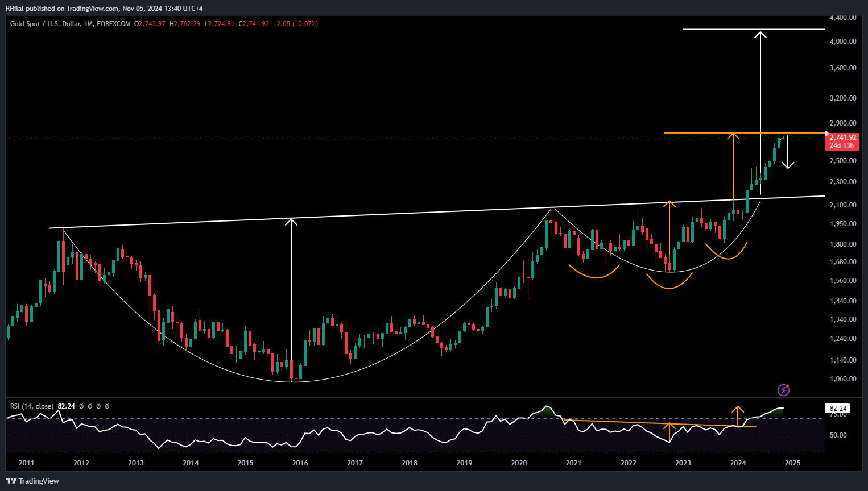Click the red 2,741.92 current price tag
The width and height of the screenshot is (868, 491).
[842, 138]
